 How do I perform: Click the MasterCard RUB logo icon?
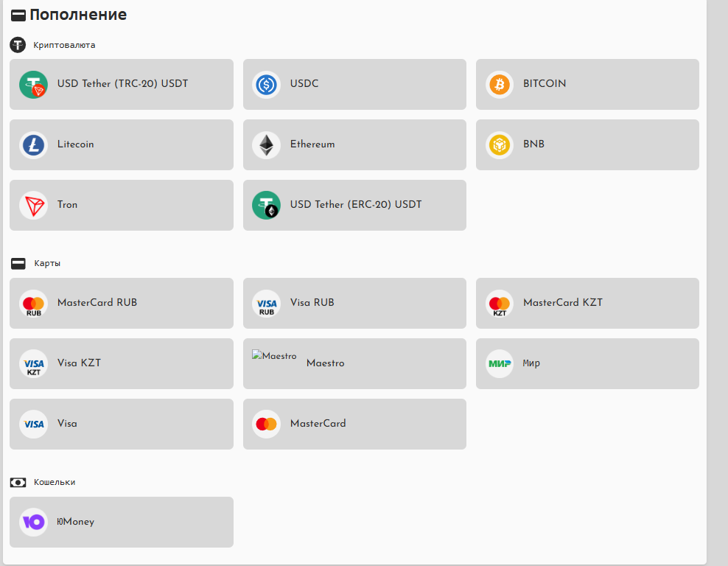(33, 303)
